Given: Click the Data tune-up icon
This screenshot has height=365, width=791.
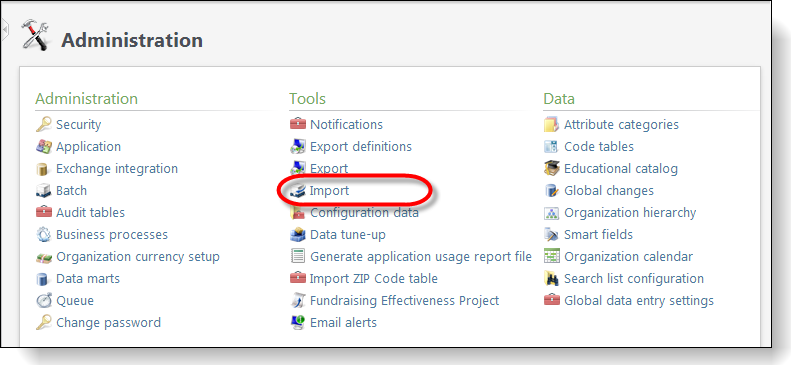Looking at the screenshot, I should [298, 234].
